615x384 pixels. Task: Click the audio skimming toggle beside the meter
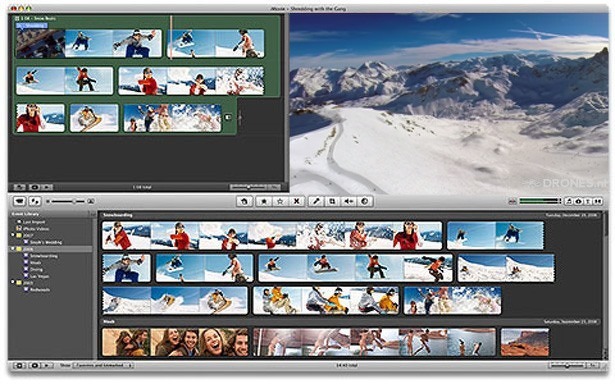512,201
